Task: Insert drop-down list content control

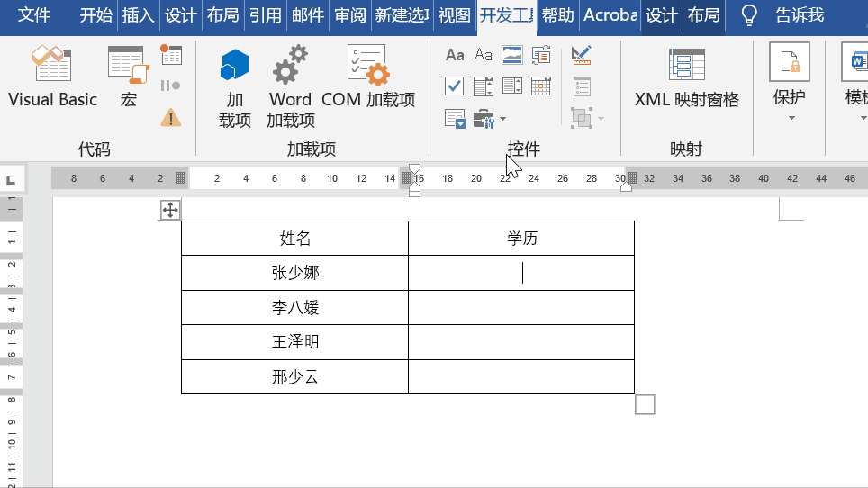Action: (x=512, y=86)
